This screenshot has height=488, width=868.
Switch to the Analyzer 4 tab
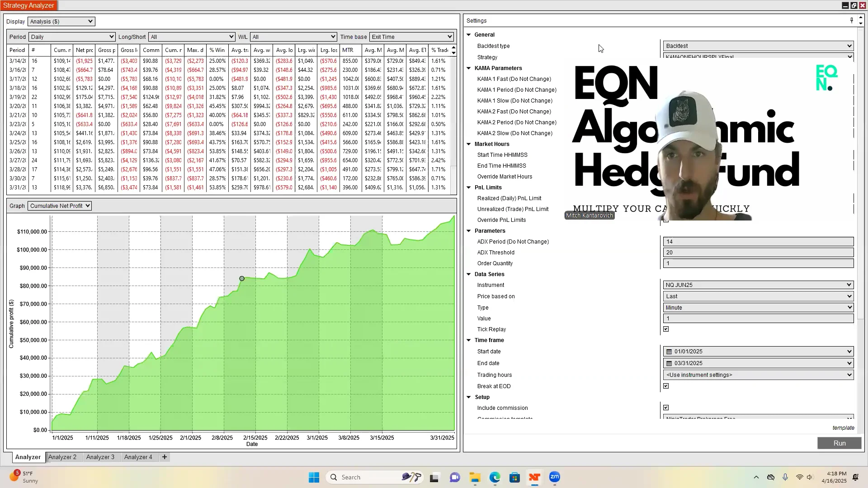(139, 457)
